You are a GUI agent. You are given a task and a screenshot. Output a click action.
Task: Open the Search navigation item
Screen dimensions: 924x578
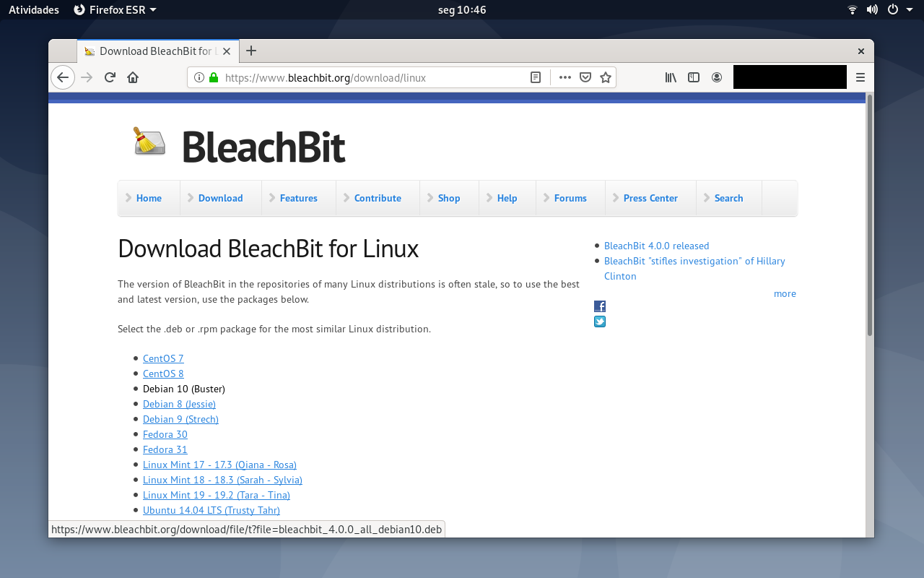click(x=728, y=198)
